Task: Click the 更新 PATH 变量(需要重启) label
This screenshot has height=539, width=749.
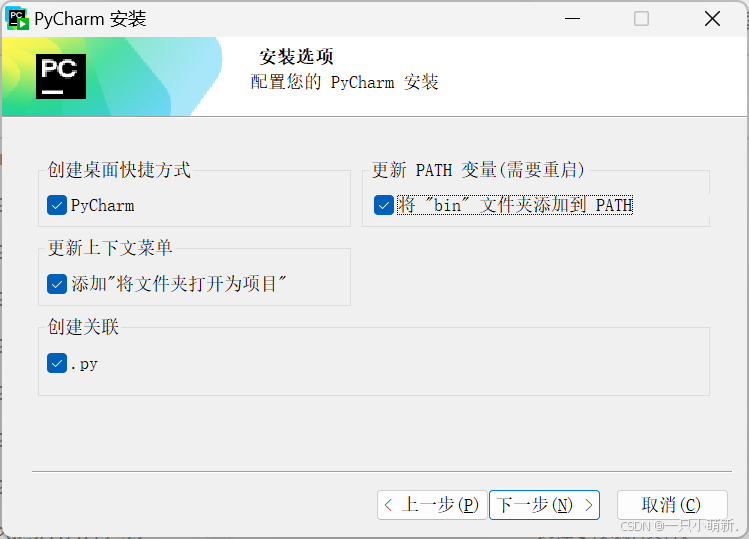Action: [x=478, y=170]
